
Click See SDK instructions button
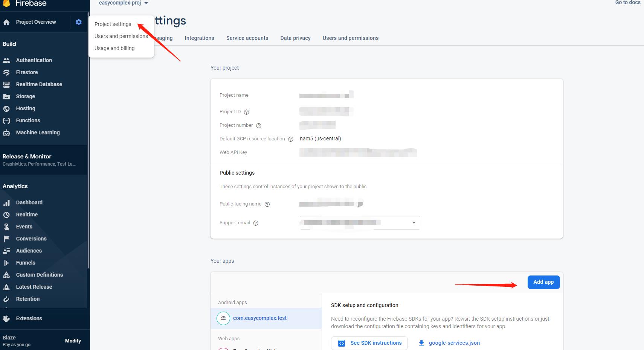tap(369, 343)
